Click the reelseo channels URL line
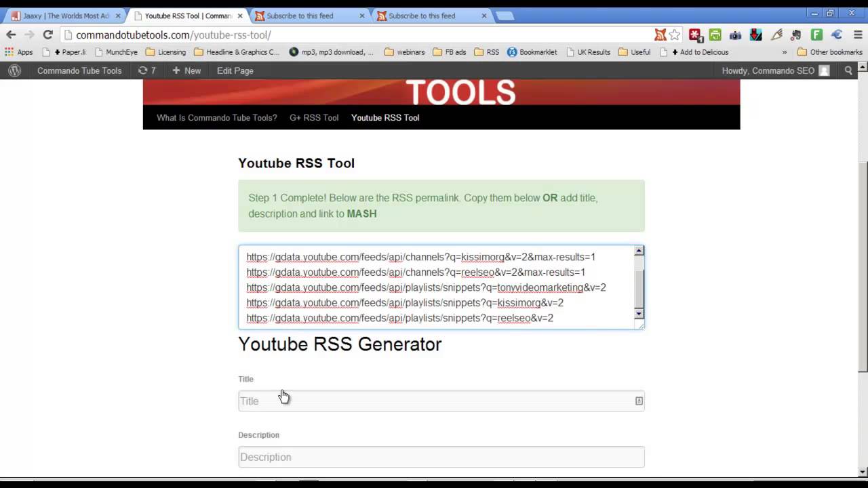This screenshot has width=868, height=488. [x=416, y=272]
